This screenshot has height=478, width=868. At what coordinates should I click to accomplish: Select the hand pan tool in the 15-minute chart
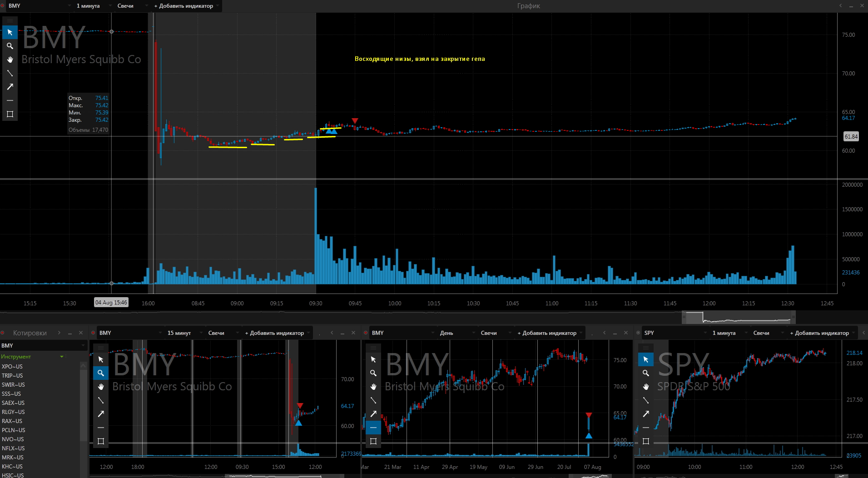(101, 387)
